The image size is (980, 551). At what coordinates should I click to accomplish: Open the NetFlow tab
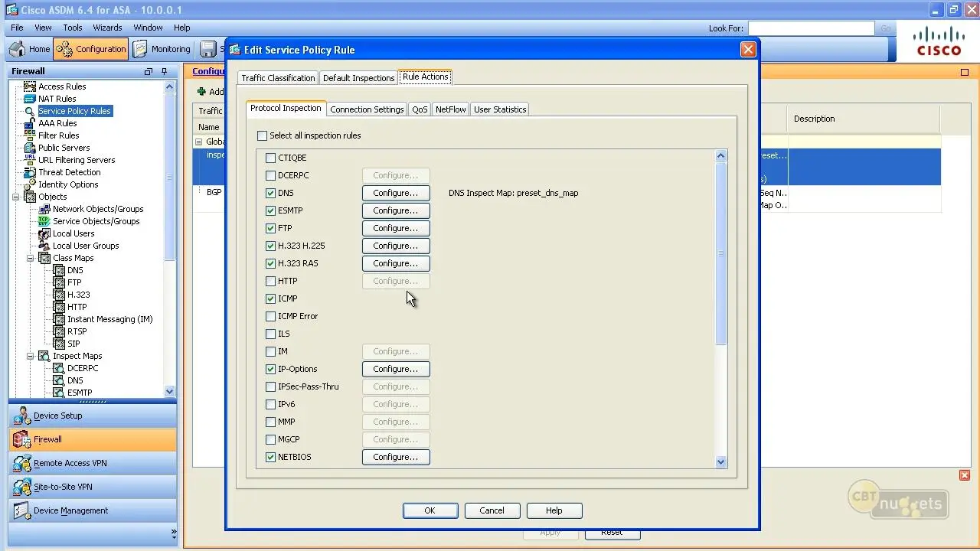pos(450,109)
